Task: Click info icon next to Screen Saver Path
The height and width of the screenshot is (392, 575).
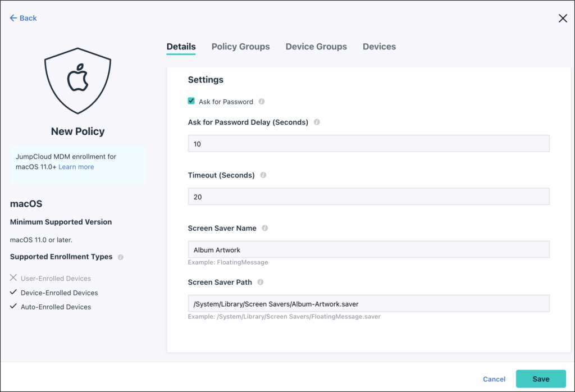Action: (261, 282)
